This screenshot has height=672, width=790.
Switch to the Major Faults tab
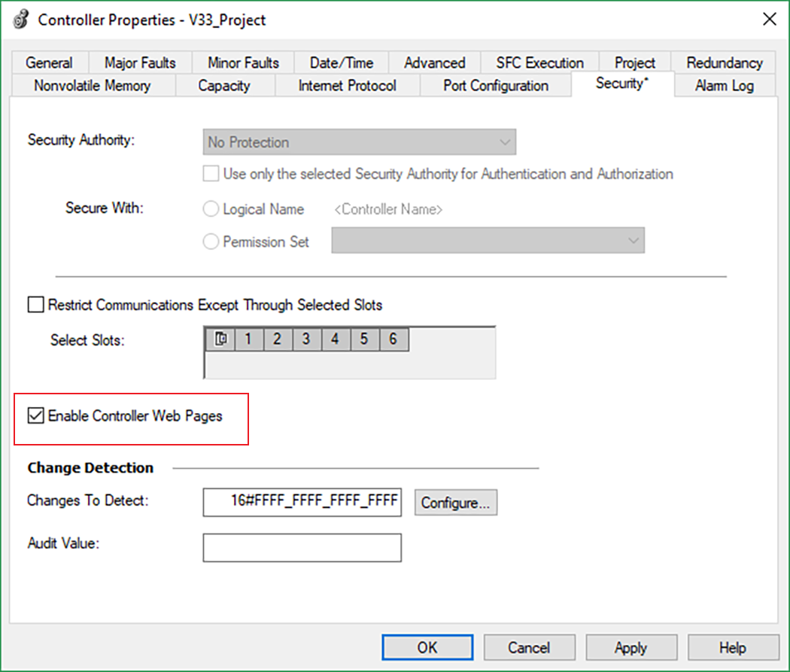pyautogui.click(x=140, y=63)
